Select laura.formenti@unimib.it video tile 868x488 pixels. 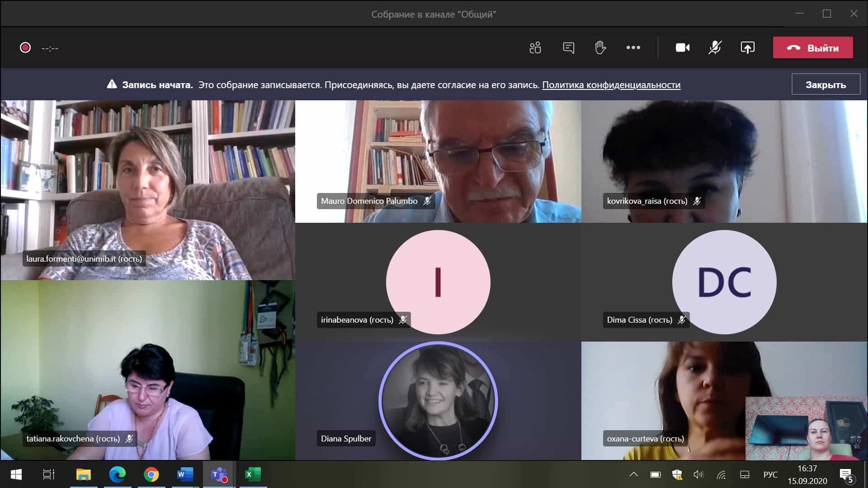[x=148, y=190]
